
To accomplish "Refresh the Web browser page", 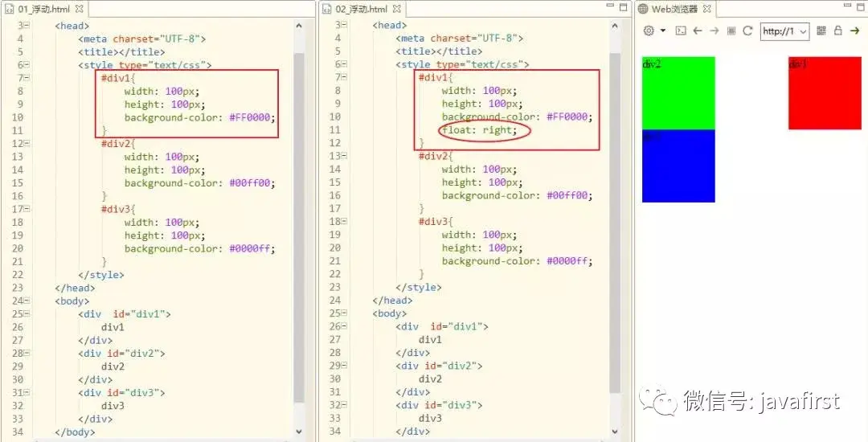I will pyautogui.click(x=747, y=31).
